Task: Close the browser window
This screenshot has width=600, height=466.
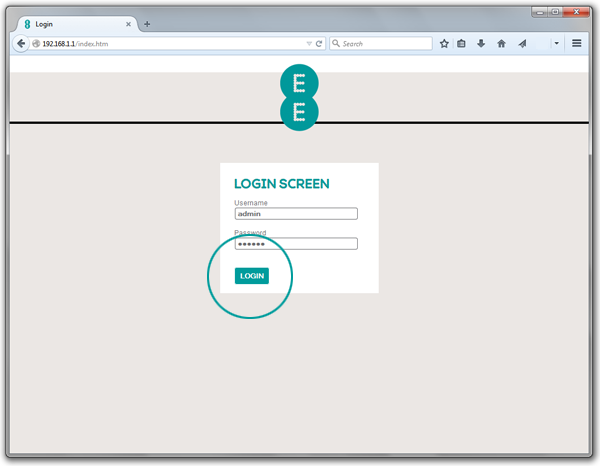Action: pos(576,12)
